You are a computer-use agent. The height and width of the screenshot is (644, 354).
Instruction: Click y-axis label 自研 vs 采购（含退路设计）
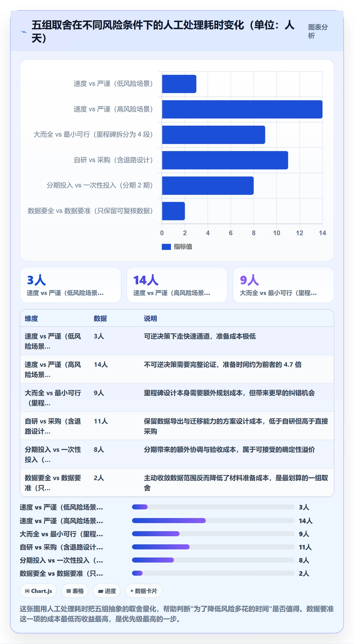[x=114, y=160]
